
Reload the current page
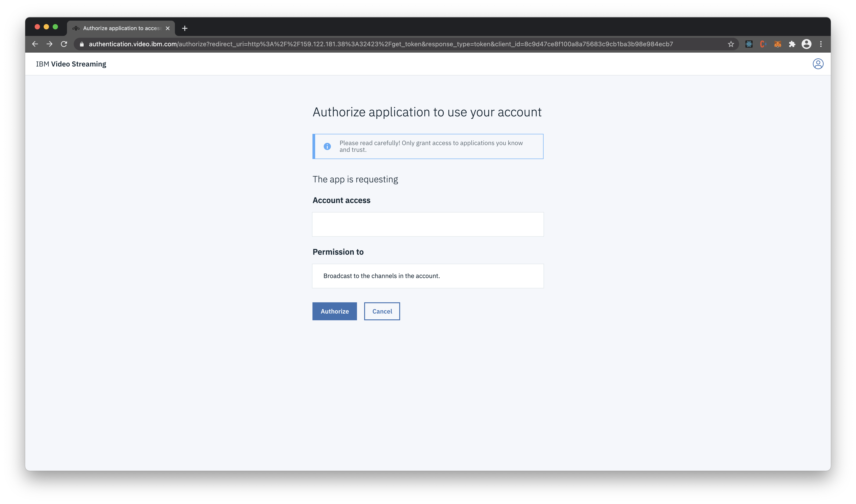tap(64, 44)
